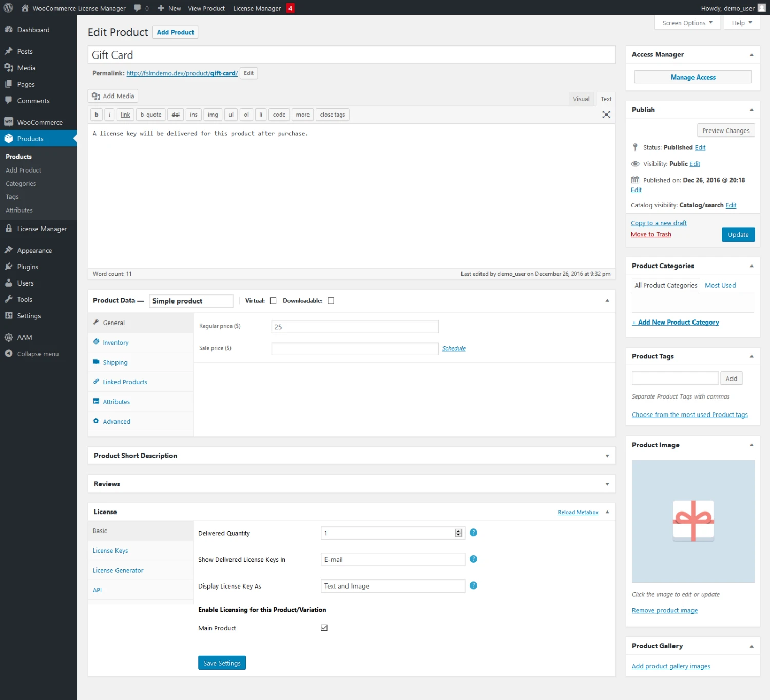Collapse the Access Manager metabox

752,55
